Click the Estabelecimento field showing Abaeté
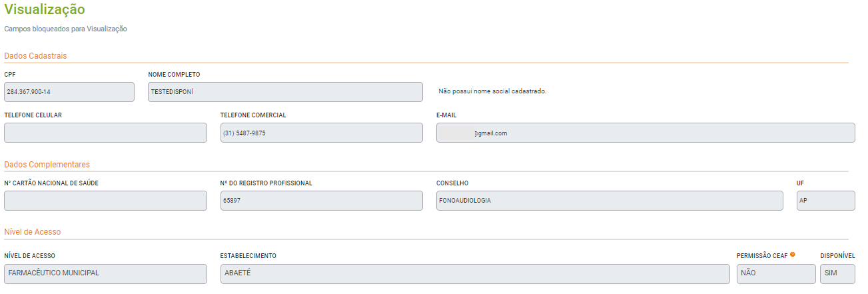This screenshot has height=294, width=868. [x=475, y=273]
